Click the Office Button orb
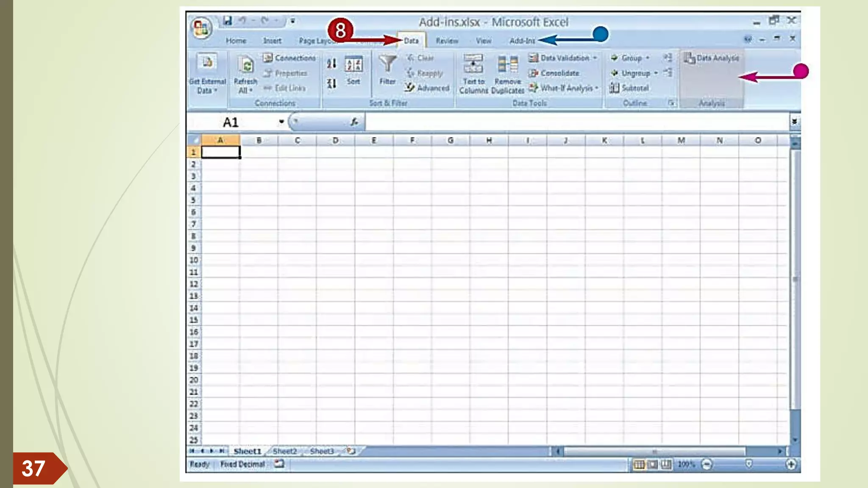This screenshot has height=488, width=868. 201,28
